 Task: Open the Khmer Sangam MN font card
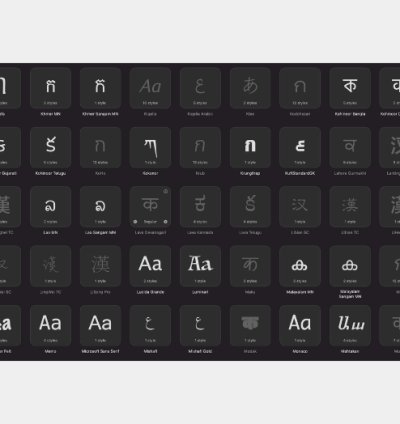[100, 88]
